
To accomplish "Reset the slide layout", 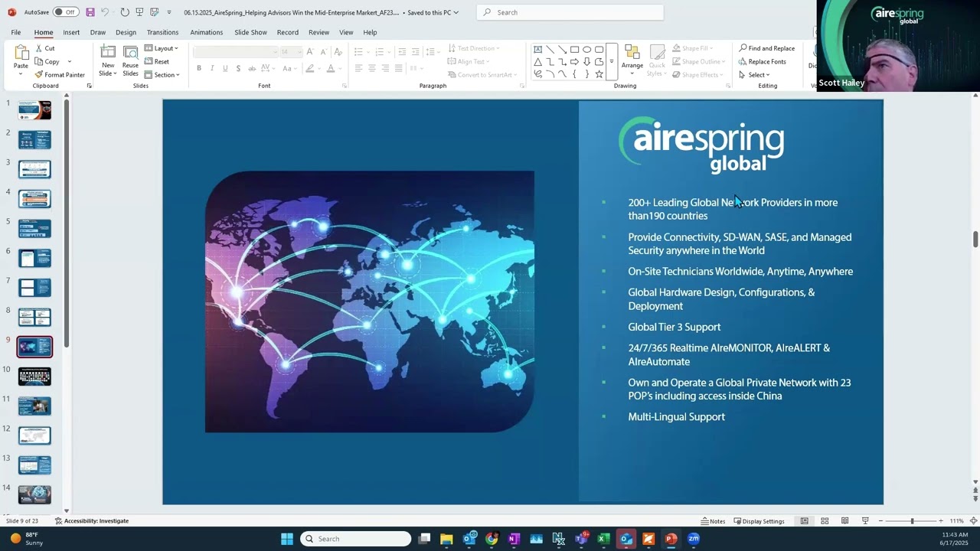I will click(156, 61).
